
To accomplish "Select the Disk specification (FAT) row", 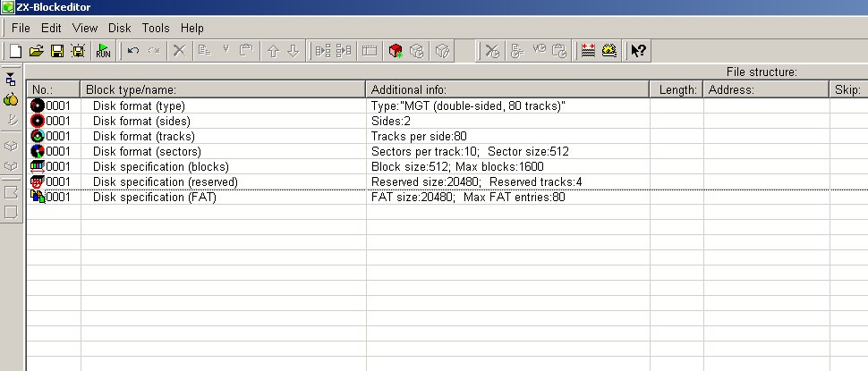I will click(447, 198).
